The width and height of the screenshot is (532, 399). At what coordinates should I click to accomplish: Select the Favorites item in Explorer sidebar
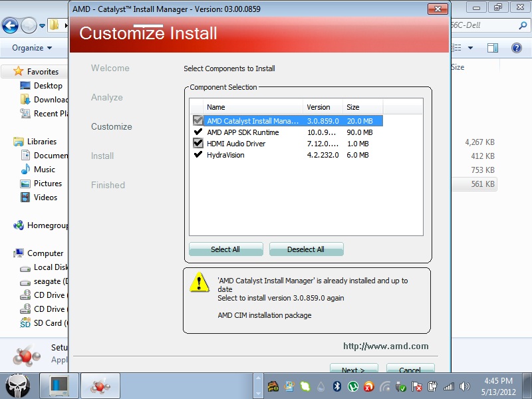point(36,72)
